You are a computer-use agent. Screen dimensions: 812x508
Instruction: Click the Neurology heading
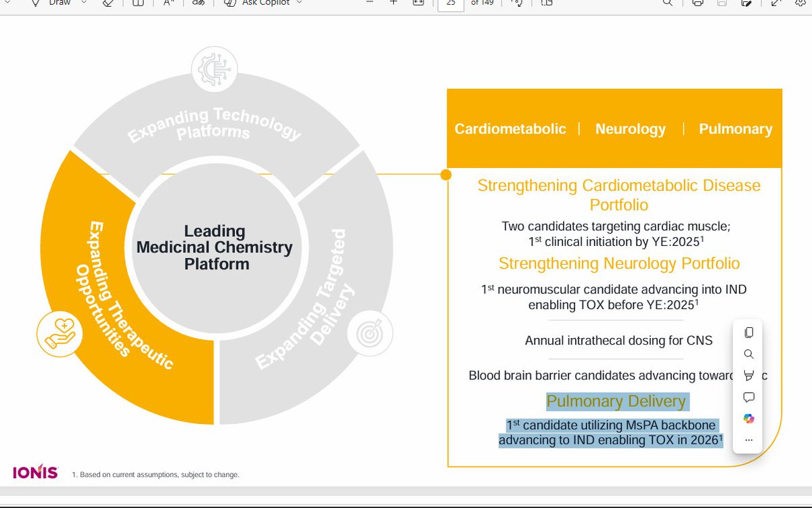631,129
